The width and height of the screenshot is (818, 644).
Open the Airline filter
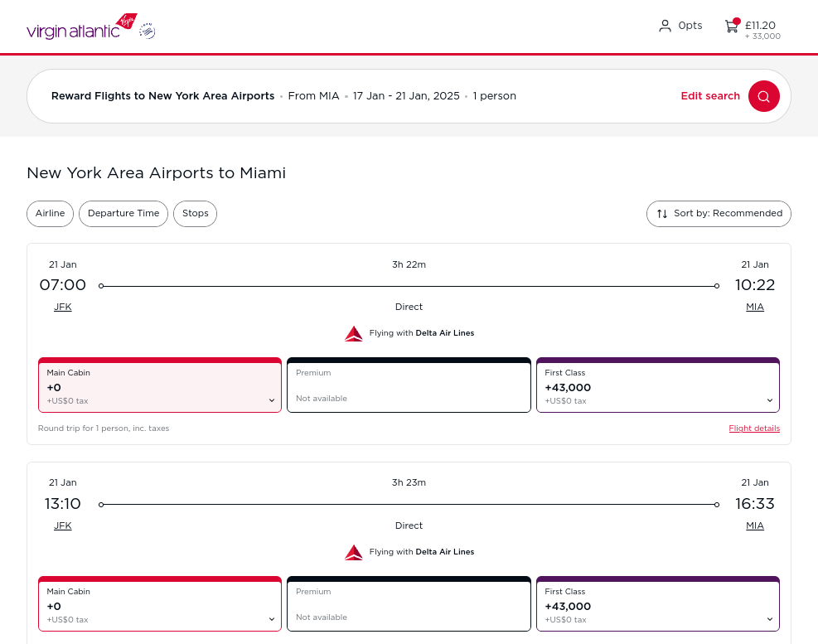pyautogui.click(x=50, y=214)
